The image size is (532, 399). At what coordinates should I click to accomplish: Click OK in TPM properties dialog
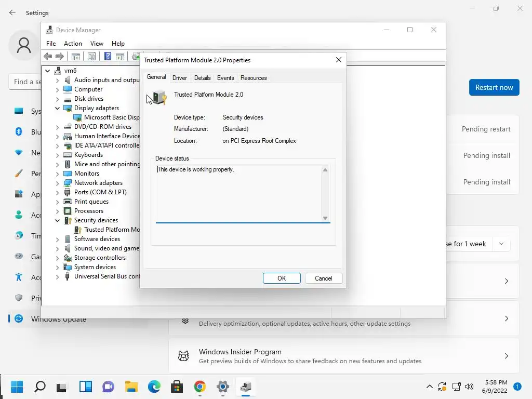[282, 278]
